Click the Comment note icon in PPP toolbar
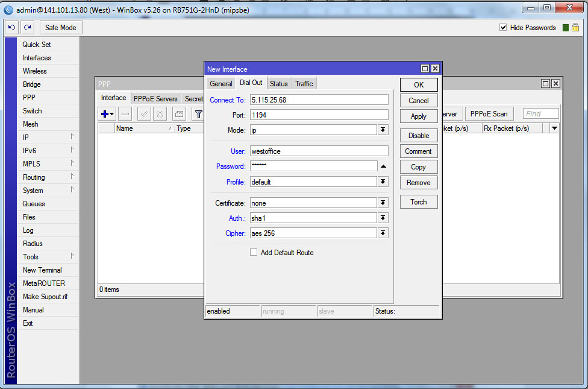The height and width of the screenshot is (389, 588). click(178, 114)
